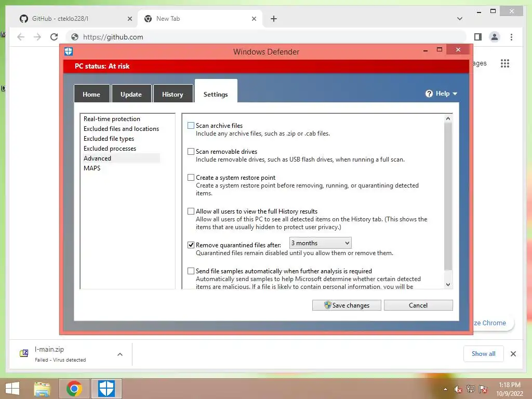Expand the Help dropdown arrow
Viewport: 532px width, 399px height.
pos(455,94)
